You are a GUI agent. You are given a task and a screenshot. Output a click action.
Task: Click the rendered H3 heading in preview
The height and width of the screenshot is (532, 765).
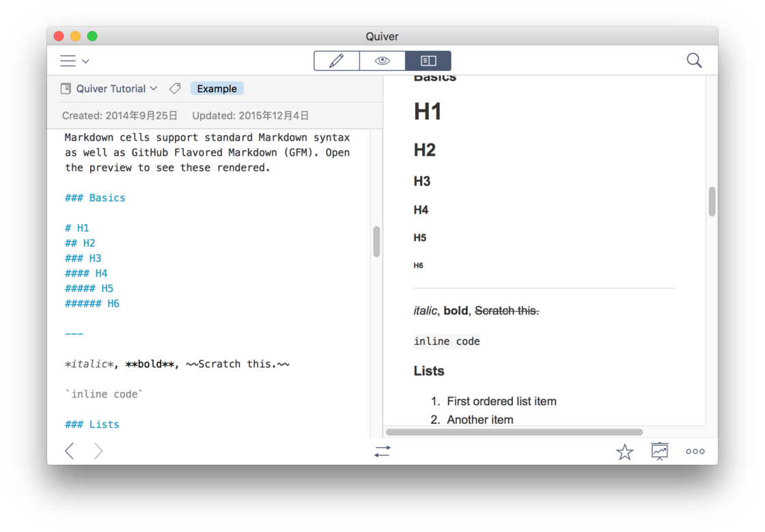click(x=422, y=182)
